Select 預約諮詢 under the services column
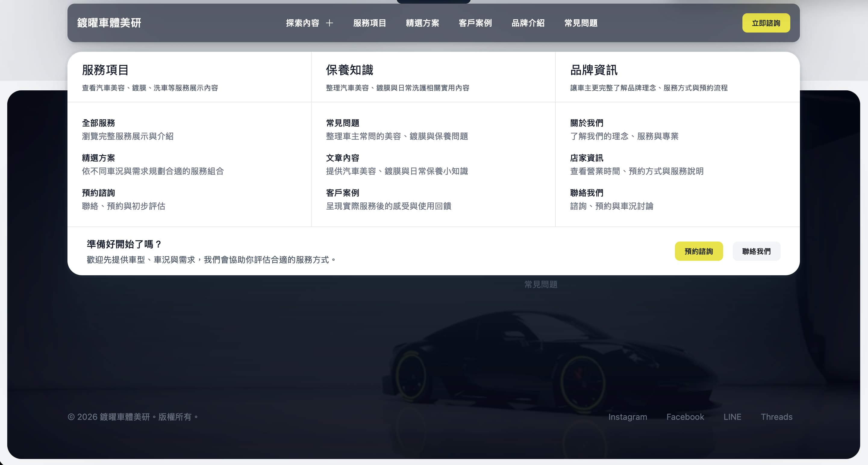The height and width of the screenshot is (465, 868). (x=98, y=193)
